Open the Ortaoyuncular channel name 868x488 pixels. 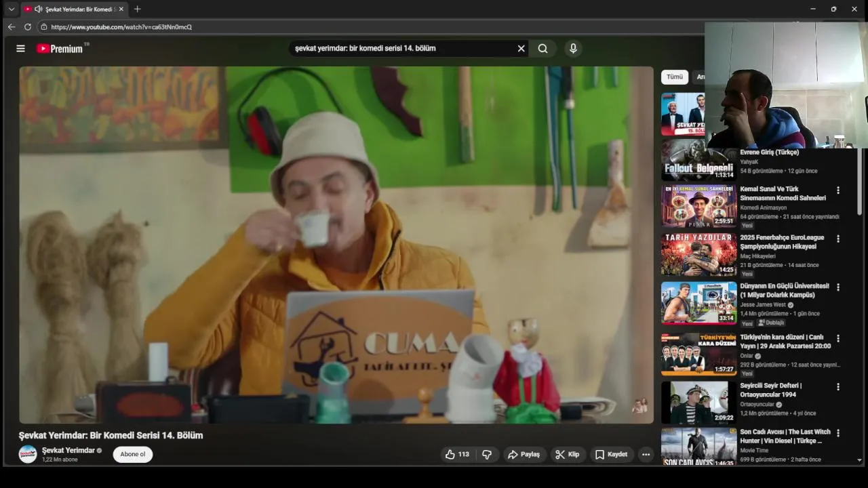pos(757,405)
